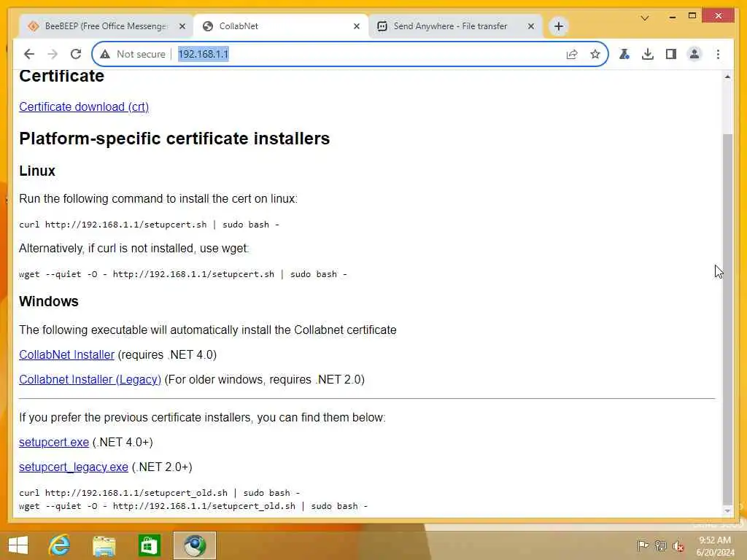Open the Chrome three-dot menu
Viewport: 747px width, 560px height.
[x=718, y=54]
